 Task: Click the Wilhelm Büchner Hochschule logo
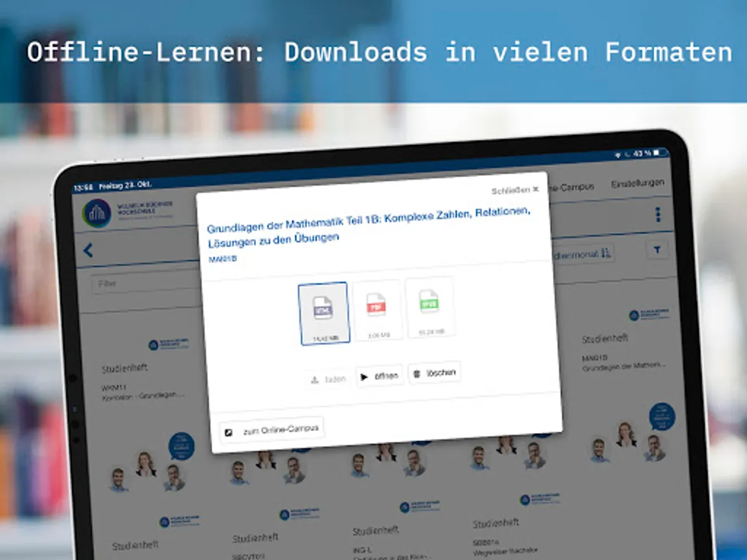(x=129, y=212)
